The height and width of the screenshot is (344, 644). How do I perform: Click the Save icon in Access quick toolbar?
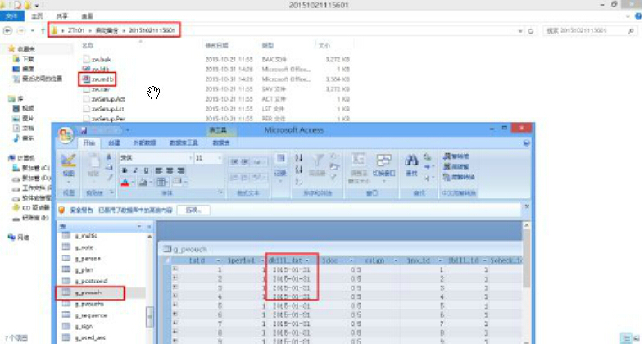[x=84, y=130]
